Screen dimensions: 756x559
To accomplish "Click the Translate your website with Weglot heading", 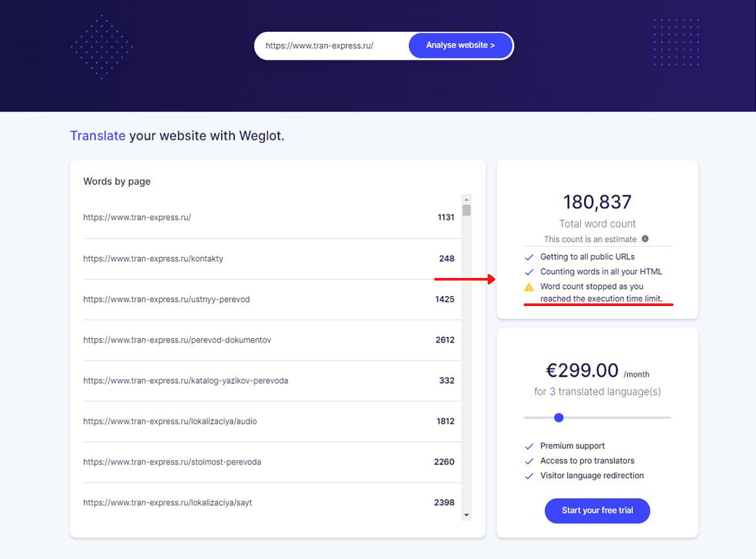I will 177,136.
